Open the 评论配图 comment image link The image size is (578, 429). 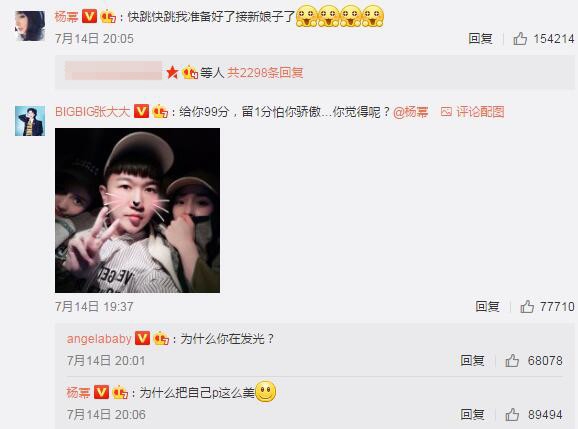(x=473, y=112)
